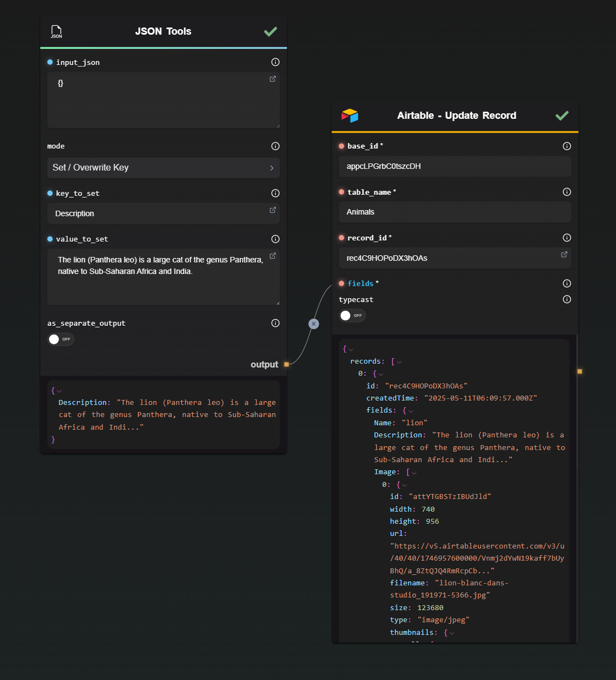Click the output label on JSON Tools
This screenshot has height=680, width=616.
(264, 364)
